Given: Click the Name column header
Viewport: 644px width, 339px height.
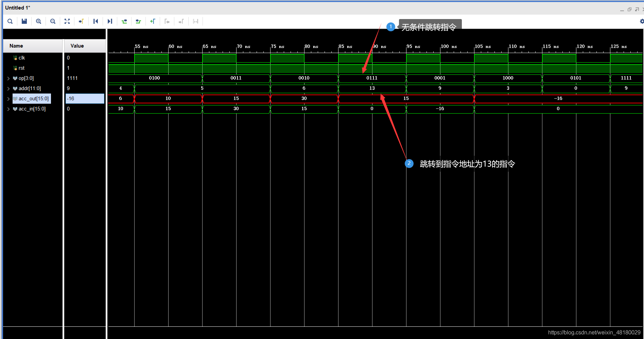Looking at the screenshot, I should (33, 46).
